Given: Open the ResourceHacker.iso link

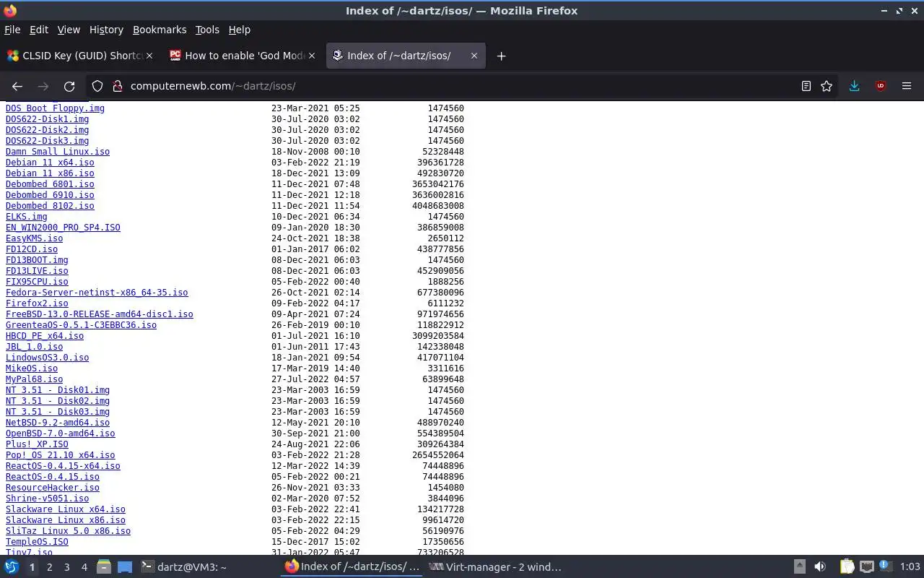Looking at the screenshot, I should click(53, 488).
